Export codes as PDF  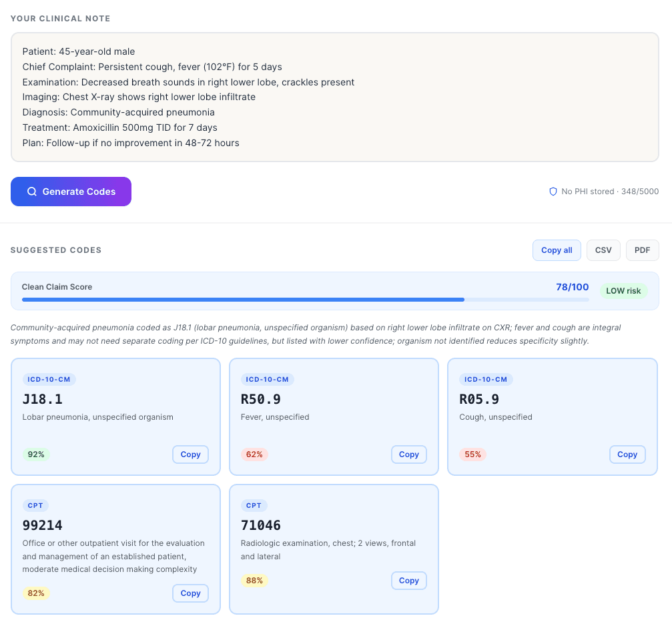[x=642, y=250]
